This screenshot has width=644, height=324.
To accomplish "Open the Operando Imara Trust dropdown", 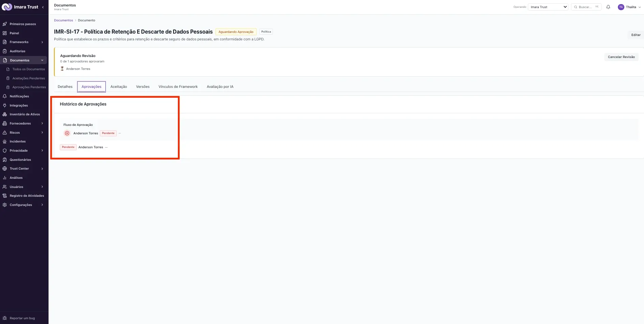I will click(548, 7).
